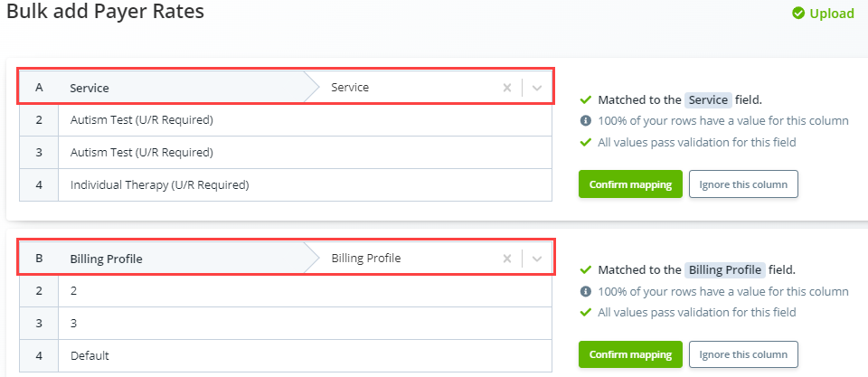Click Service validation passed checkmark icon
Viewport: 868px width, 377px height.
click(x=586, y=142)
